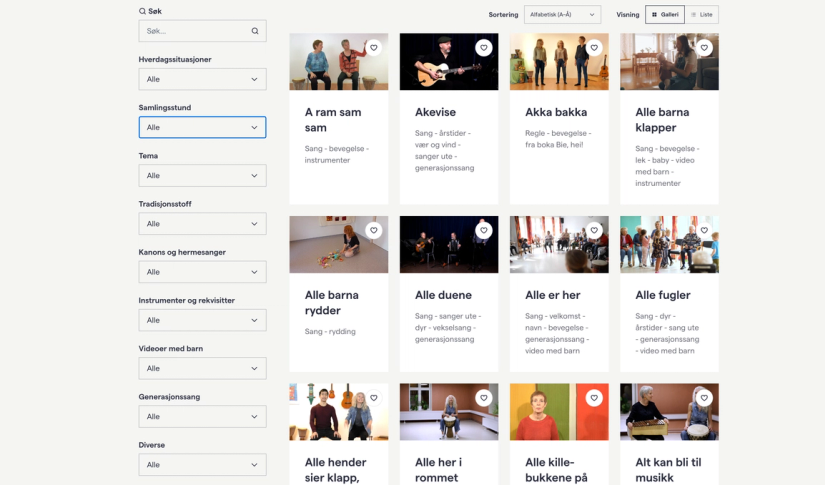The width and height of the screenshot is (825, 485).
Task: Favorite Alle hender sier klapp heart icon
Action: [374, 398]
